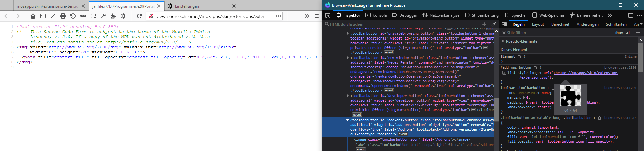The width and height of the screenshot is (644, 151).
Task: Follow the browser.css:1803 source link
Action: [620, 68]
